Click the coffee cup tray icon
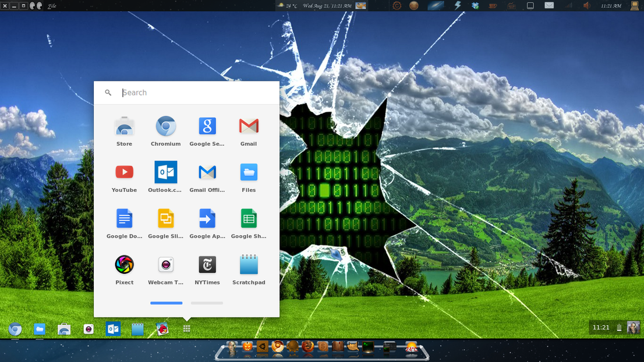 coord(493,6)
